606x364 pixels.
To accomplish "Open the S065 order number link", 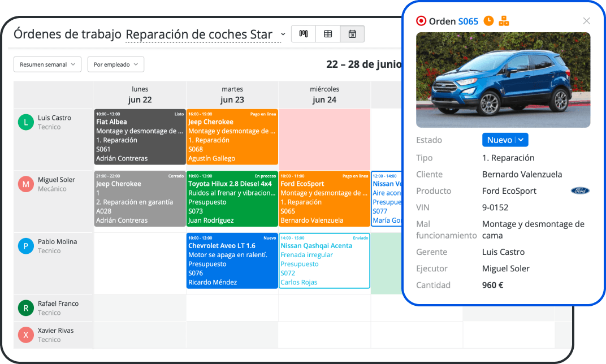I will coord(468,21).
